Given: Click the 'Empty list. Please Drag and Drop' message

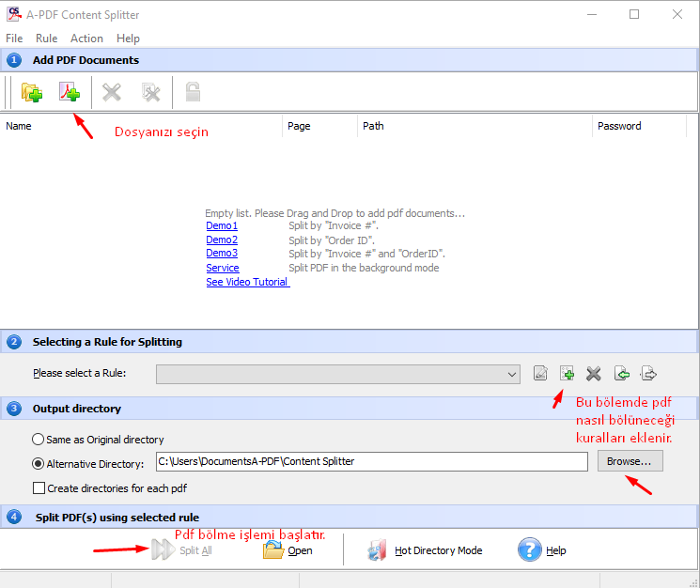Looking at the screenshot, I should point(334,213).
